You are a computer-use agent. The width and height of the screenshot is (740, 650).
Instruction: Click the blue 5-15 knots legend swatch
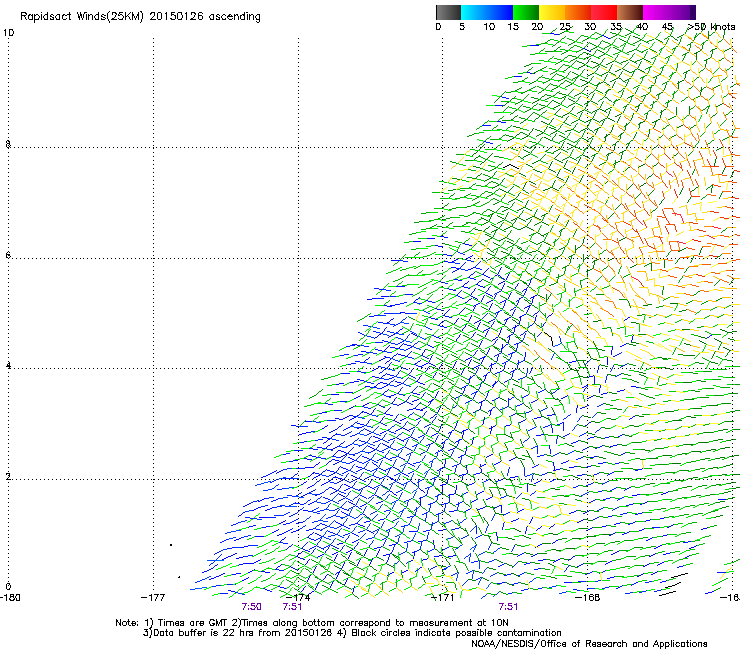click(487, 12)
